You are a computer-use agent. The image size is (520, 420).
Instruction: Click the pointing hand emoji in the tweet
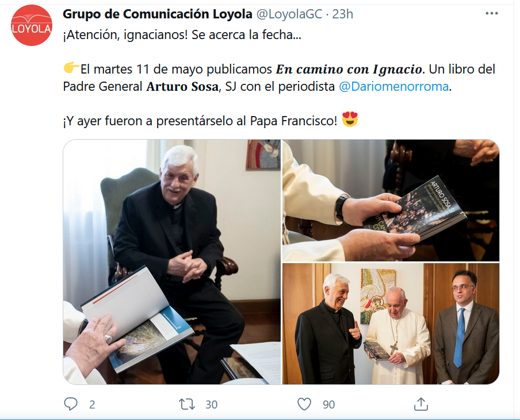[x=71, y=68]
